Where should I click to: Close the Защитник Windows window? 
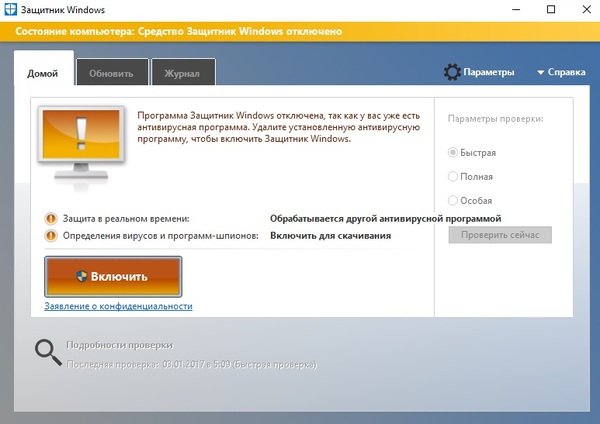point(586,10)
